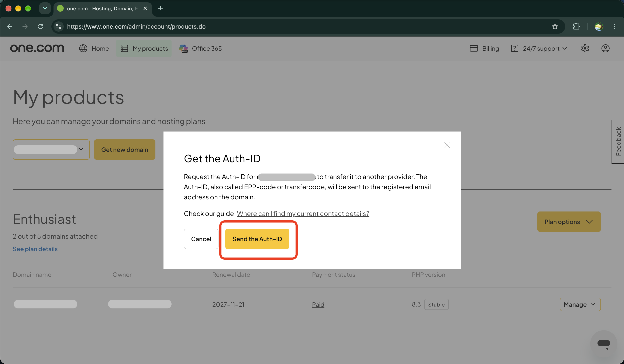Click Get new domain button

125,150
